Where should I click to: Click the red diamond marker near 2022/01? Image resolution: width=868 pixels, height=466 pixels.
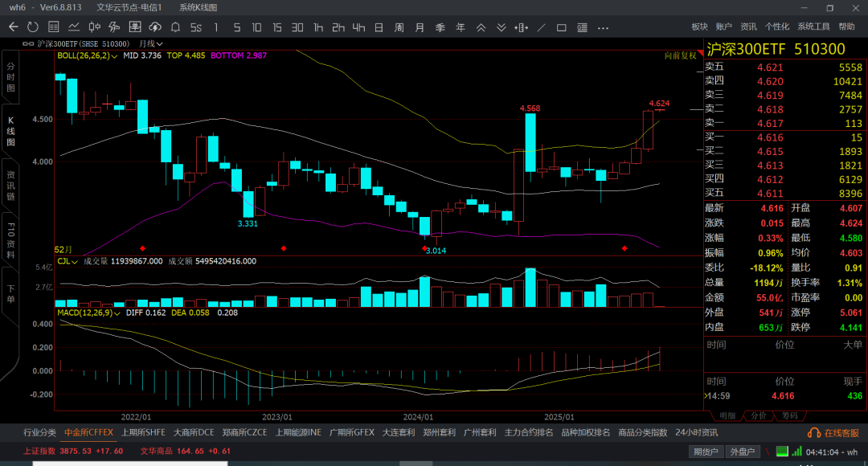[143, 248]
